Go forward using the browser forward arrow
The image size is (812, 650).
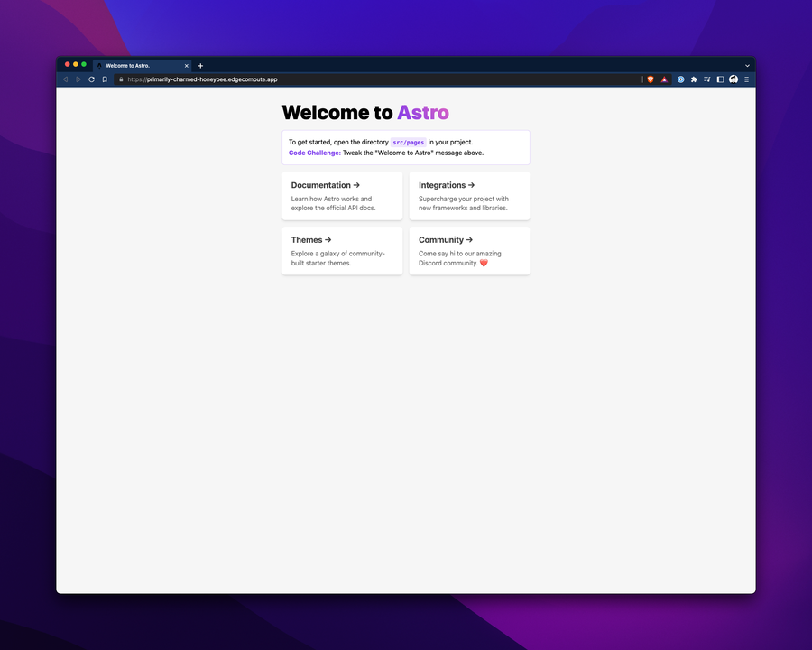[78, 79]
